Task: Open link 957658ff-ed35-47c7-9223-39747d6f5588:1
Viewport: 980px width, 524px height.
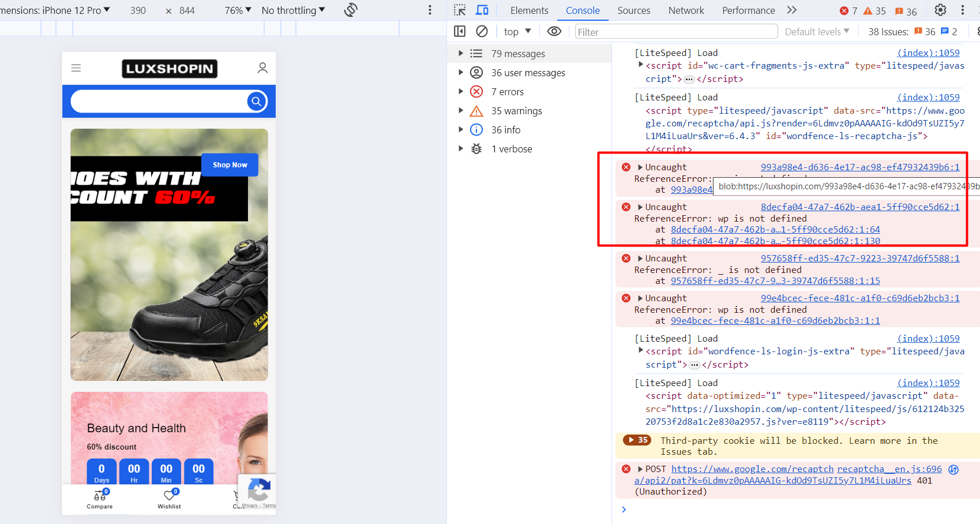Action: tap(860, 259)
